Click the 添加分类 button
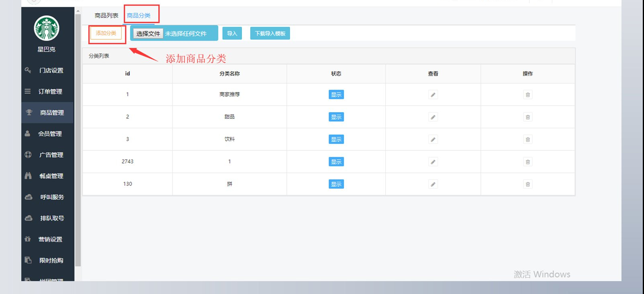 click(x=106, y=33)
